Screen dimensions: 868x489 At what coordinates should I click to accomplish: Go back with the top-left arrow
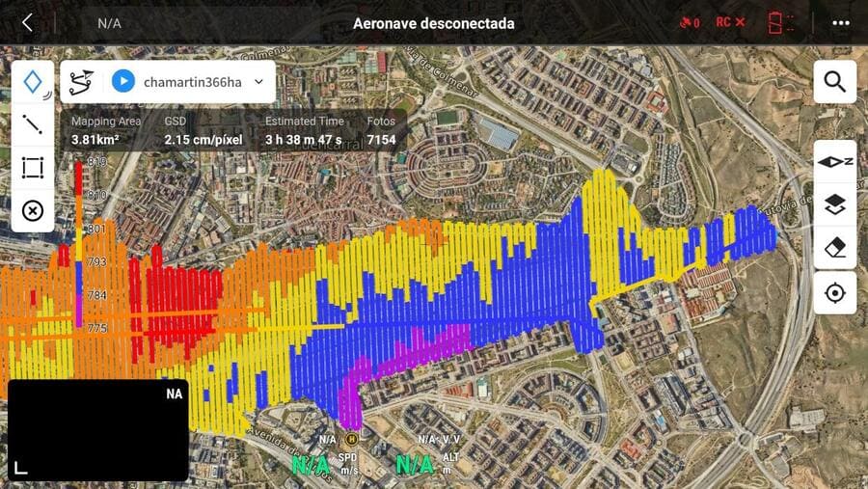pyautogui.click(x=27, y=23)
